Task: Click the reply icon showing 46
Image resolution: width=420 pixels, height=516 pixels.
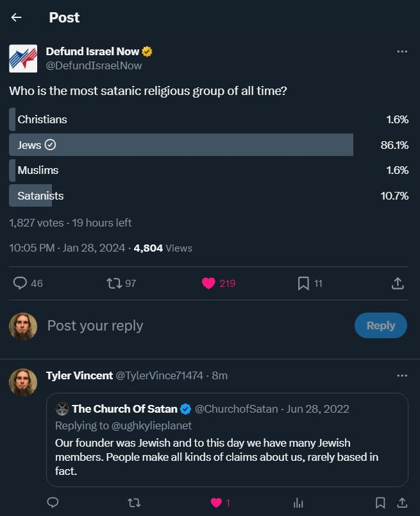Action: click(21, 283)
